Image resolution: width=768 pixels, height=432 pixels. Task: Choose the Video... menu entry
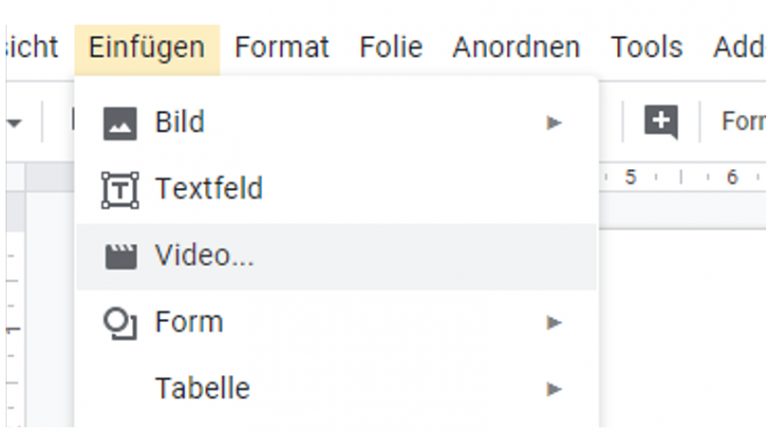[x=204, y=257]
